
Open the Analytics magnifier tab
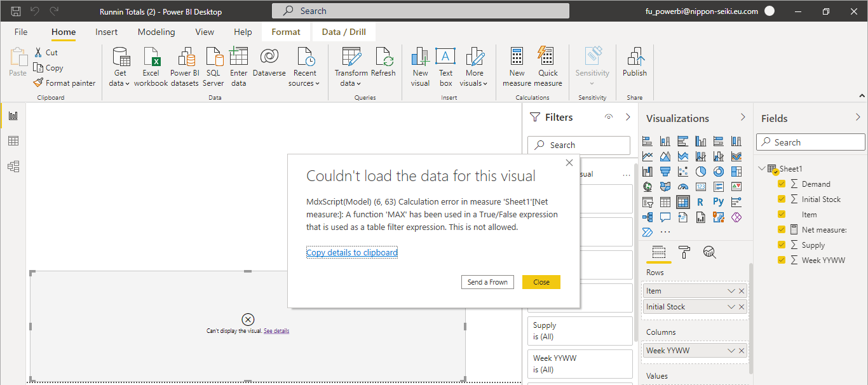point(710,252)
